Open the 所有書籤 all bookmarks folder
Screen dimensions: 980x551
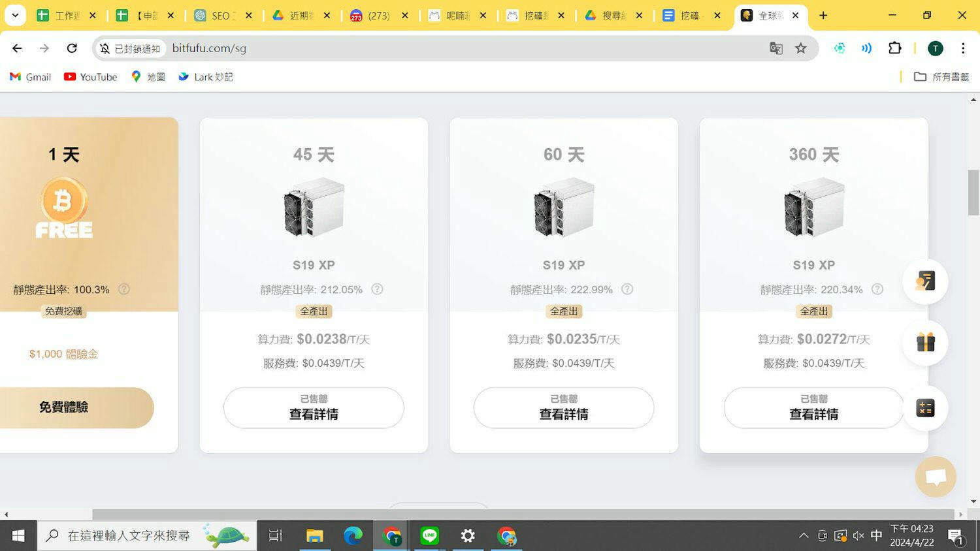point(941,77)
